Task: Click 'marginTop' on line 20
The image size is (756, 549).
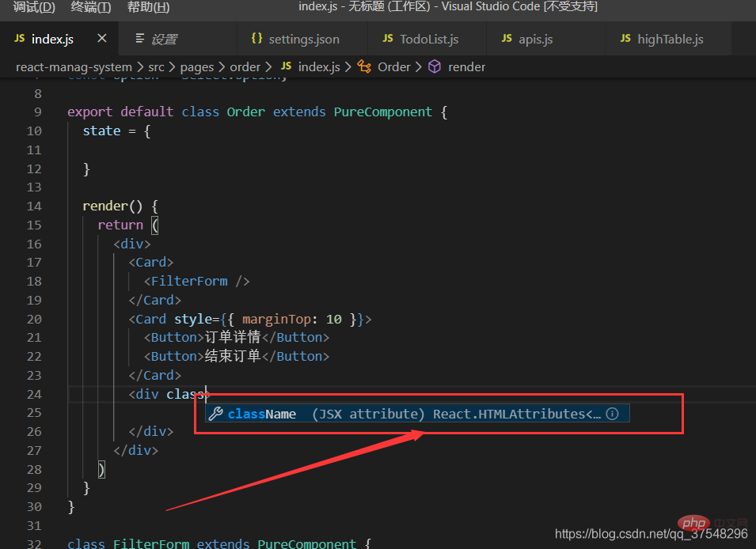Action: point(276,319)
